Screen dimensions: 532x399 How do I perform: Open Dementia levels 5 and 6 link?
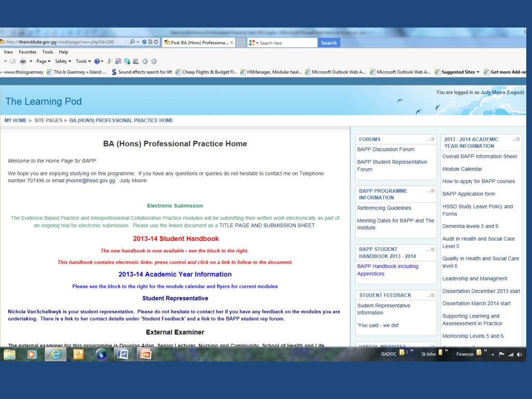[x=470, y=227]
